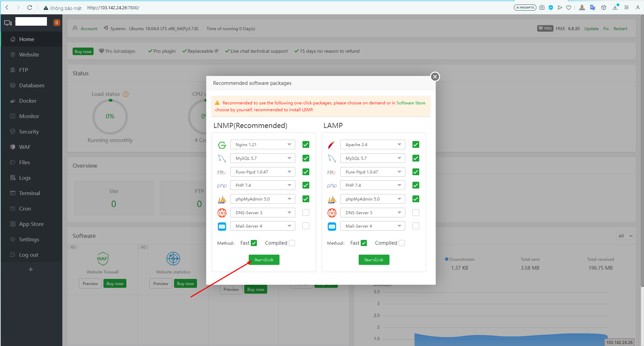Screen dimensions: 644x346
Task: Click the Log out icon in sidebar
Action: pos(13,255)
